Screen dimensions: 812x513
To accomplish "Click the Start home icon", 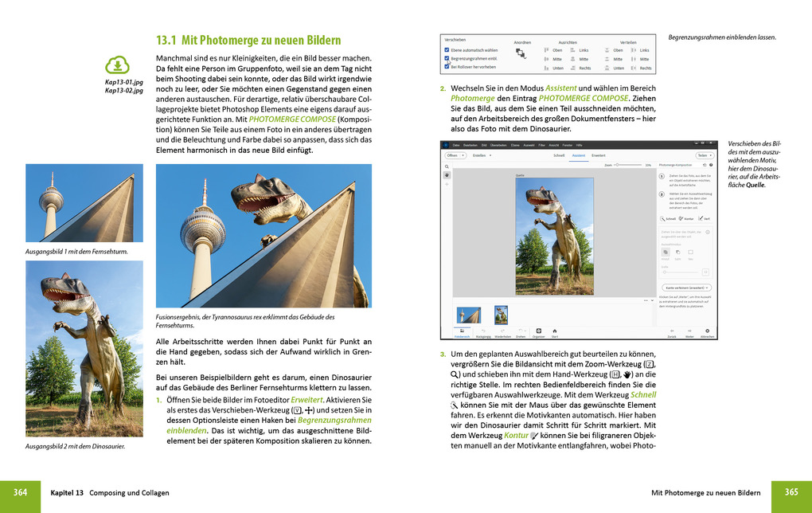I will (x=555, y=331).
